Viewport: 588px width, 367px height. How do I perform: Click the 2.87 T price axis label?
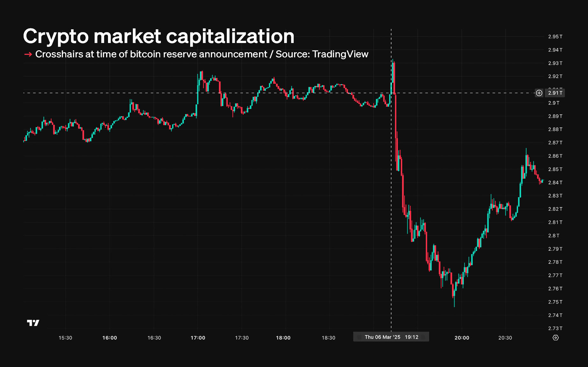[x=555, y=143]
